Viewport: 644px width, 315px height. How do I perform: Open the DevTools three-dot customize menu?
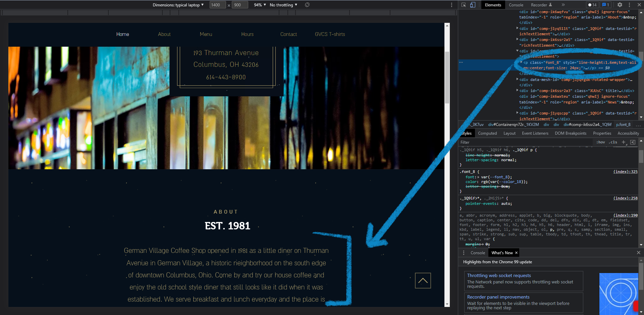click(629, 5)
